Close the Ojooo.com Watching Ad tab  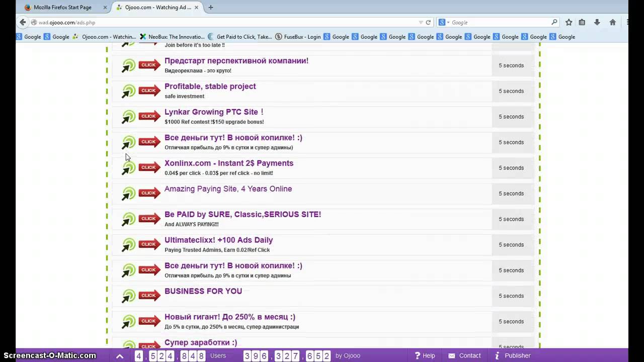coord(197,8)
